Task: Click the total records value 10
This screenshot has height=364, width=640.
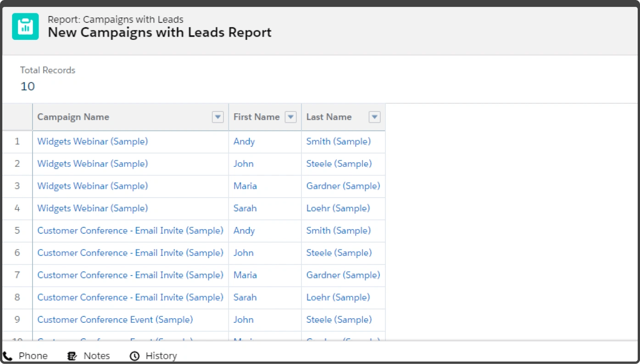Action: tap(28, 86)
